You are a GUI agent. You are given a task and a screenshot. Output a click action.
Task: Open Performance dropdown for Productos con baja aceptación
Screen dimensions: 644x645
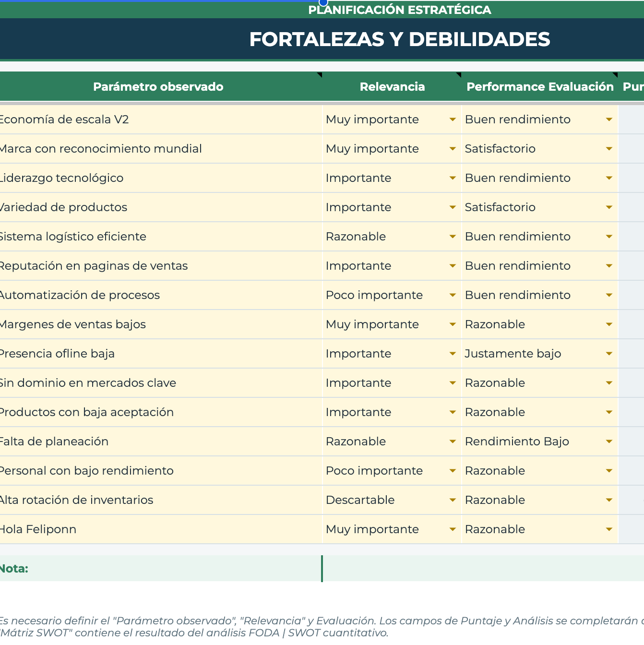[x=609, y=412]
